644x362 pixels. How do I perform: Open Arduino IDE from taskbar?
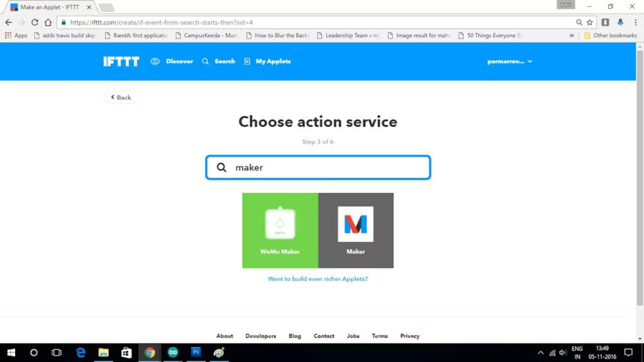(173, 353)
